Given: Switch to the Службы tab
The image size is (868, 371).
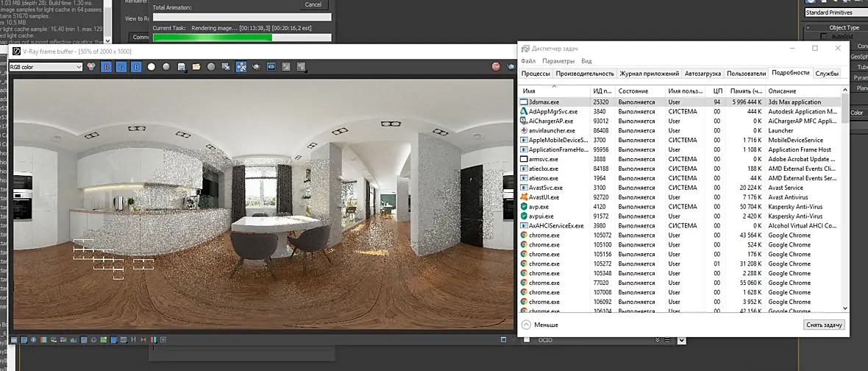Looking at the screenshot, I should click(827, 73).
